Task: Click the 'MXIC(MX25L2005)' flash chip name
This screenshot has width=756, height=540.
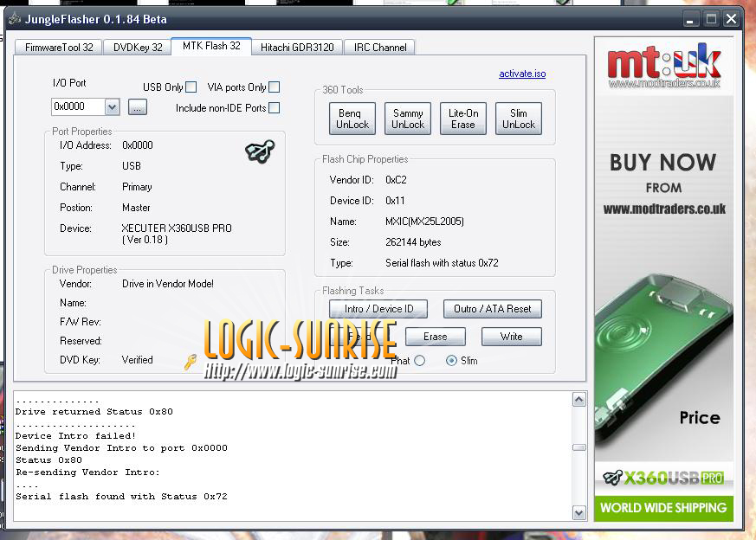Action: click(x=425, y=222)
